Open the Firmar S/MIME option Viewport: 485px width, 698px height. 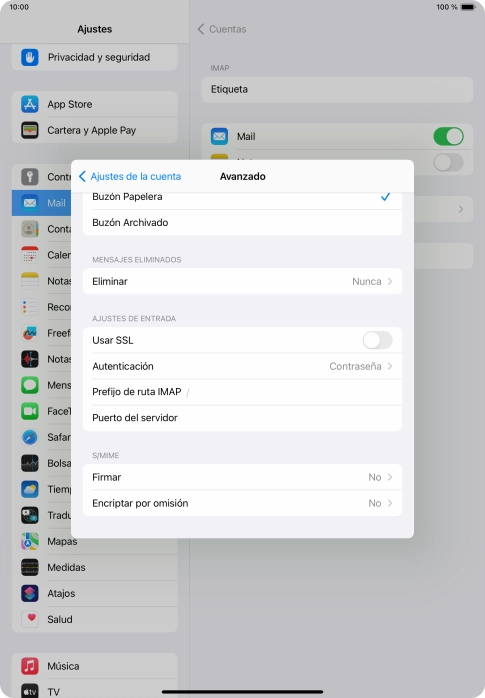[x=242, y=477]
